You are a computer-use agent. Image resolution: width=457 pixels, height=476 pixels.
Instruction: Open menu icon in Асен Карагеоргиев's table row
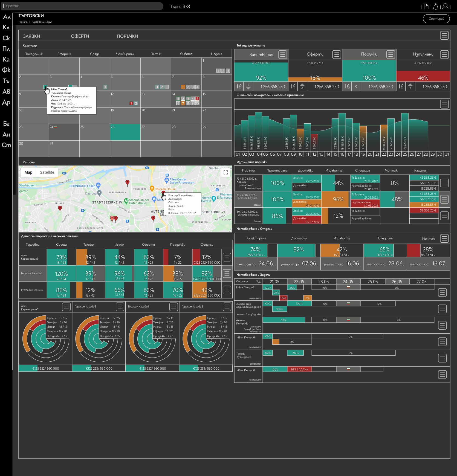point(227,257)
